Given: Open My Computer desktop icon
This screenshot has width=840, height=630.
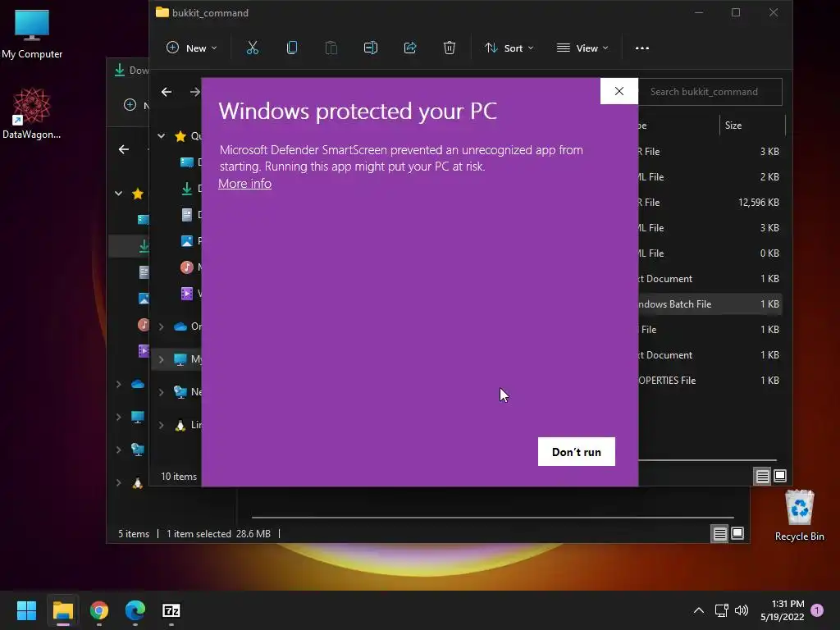Looking at the screenshot, I should pyautogui.click(x=32, y=34).
